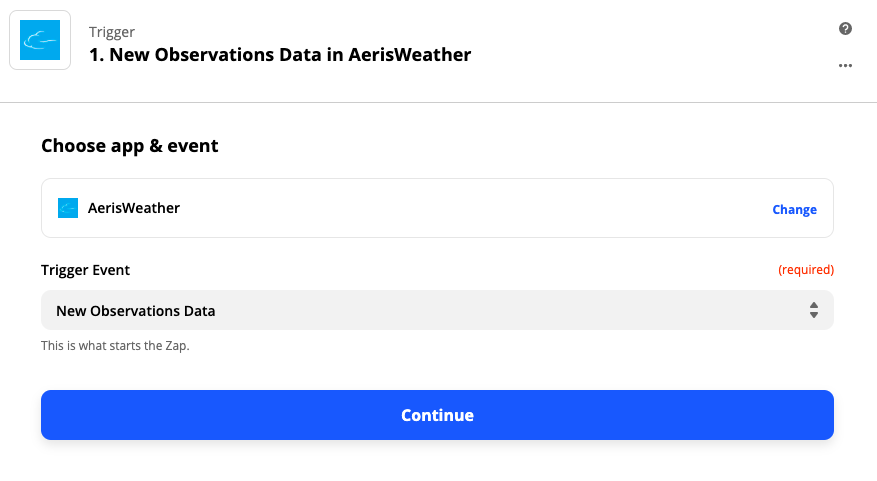The image size is (877, 481).
Task: Click the red '(required)' indicator
Action: [x=805, y=270]
